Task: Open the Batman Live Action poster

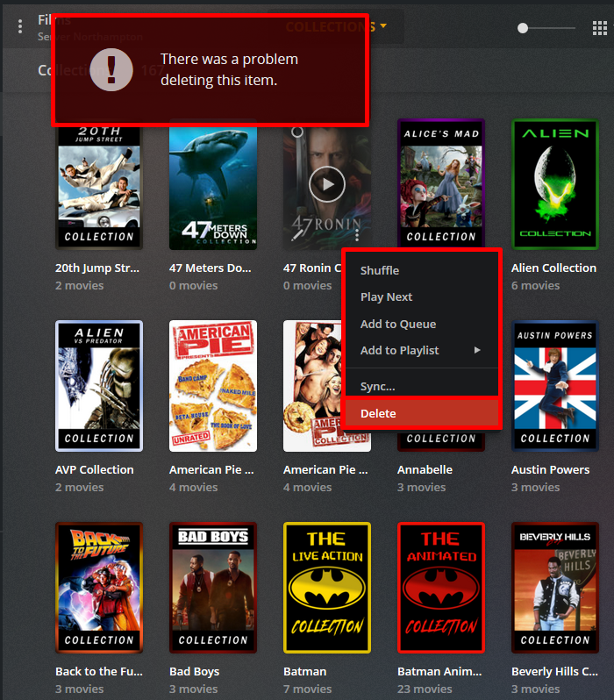Action: coord(327,588)
